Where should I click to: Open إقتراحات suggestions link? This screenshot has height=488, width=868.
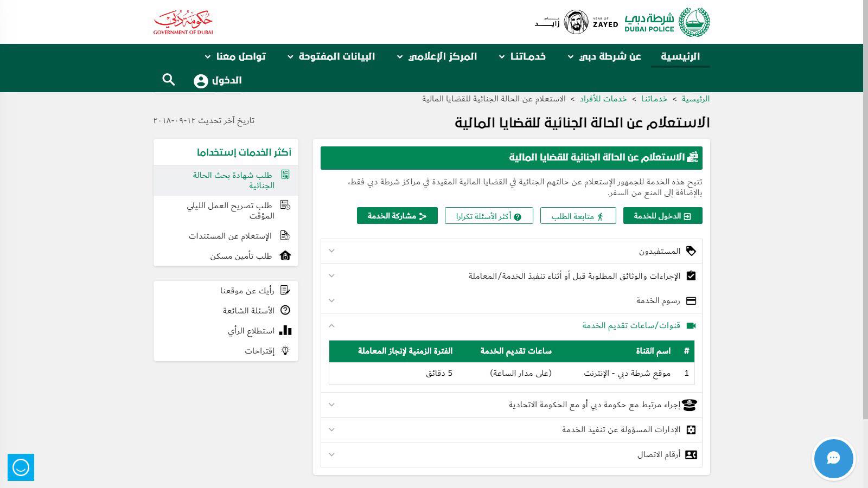259,351
